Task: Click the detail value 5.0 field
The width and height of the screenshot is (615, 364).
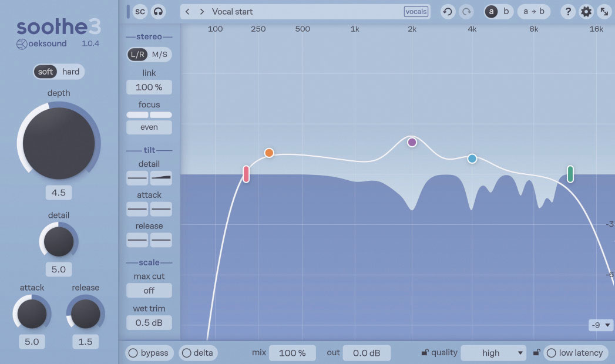Action: click(x=58, y=269)
